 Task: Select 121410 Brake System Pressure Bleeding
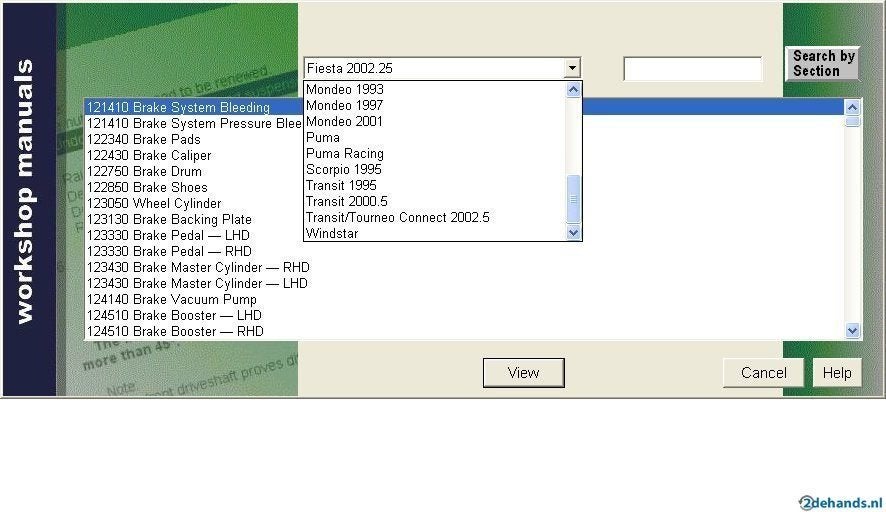click(x=194, y=123)
